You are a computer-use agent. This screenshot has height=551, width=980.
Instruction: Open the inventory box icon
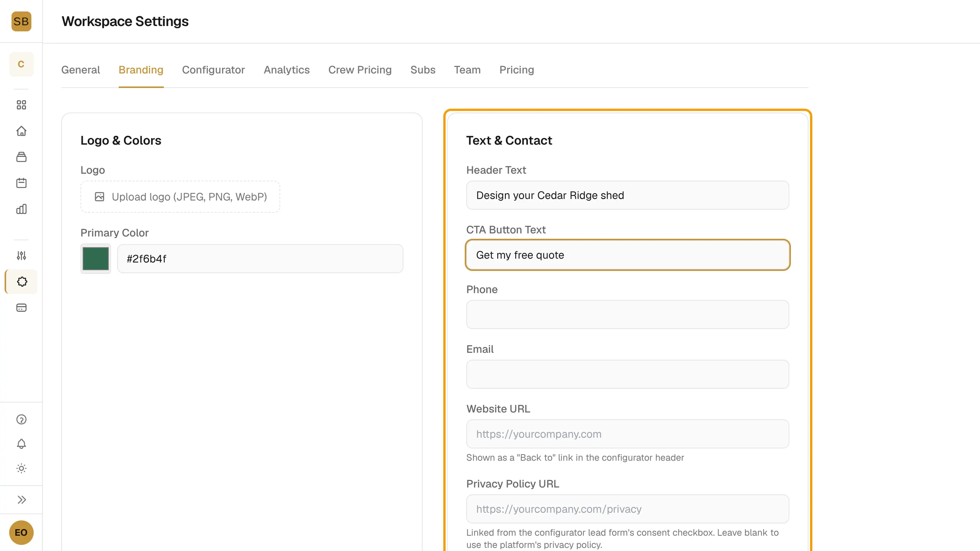coord(21,157)
